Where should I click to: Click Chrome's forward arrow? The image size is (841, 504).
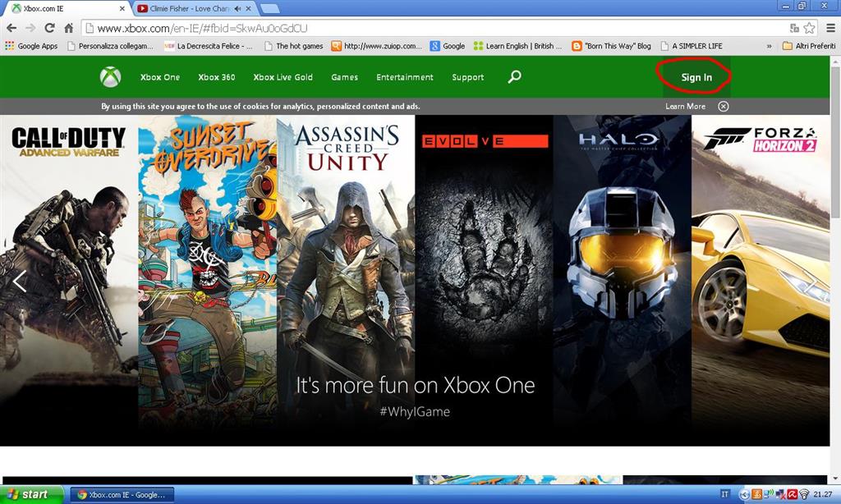[x=30, y=28]
